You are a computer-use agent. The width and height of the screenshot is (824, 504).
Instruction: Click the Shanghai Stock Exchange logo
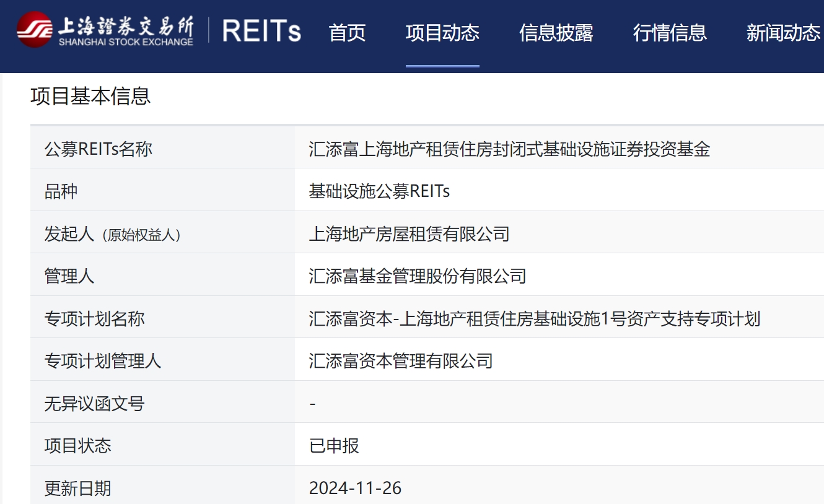coord(105,29)
